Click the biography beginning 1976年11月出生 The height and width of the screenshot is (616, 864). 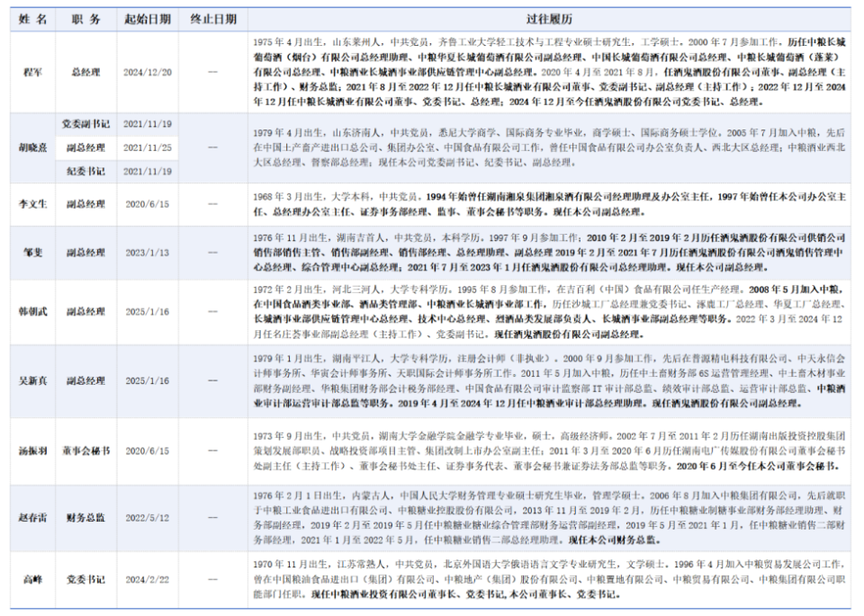549,253
